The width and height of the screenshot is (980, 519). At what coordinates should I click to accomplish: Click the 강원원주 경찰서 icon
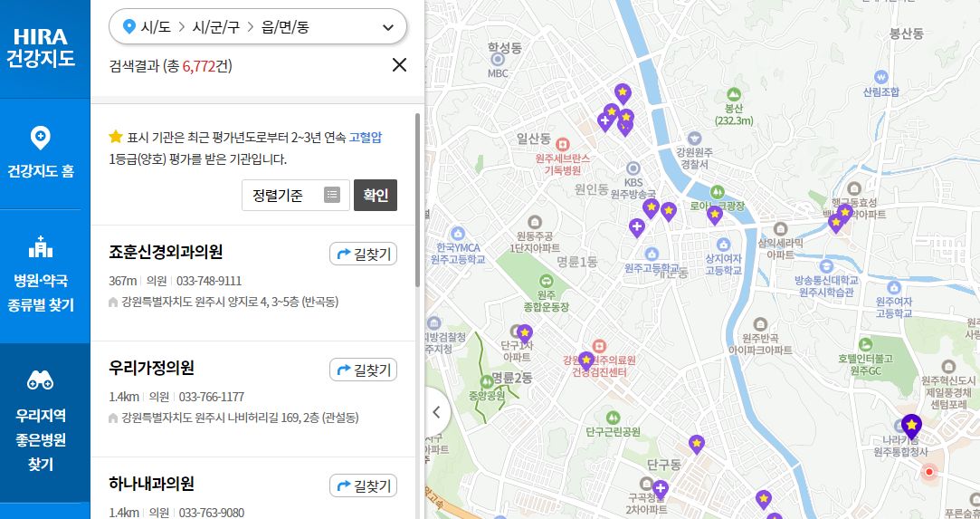[x=694, y=139]
